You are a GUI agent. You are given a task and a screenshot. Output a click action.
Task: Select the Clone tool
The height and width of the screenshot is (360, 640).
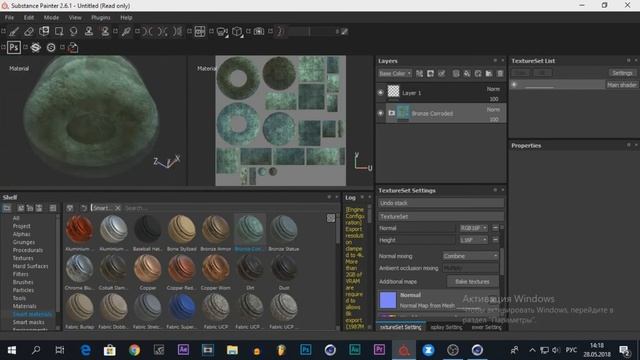[x=89, y=31]
